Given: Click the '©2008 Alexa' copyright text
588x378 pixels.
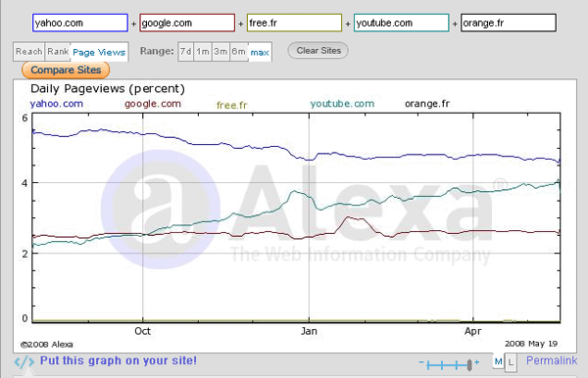Looking at the screenshot, I should [x=46, y=345].
